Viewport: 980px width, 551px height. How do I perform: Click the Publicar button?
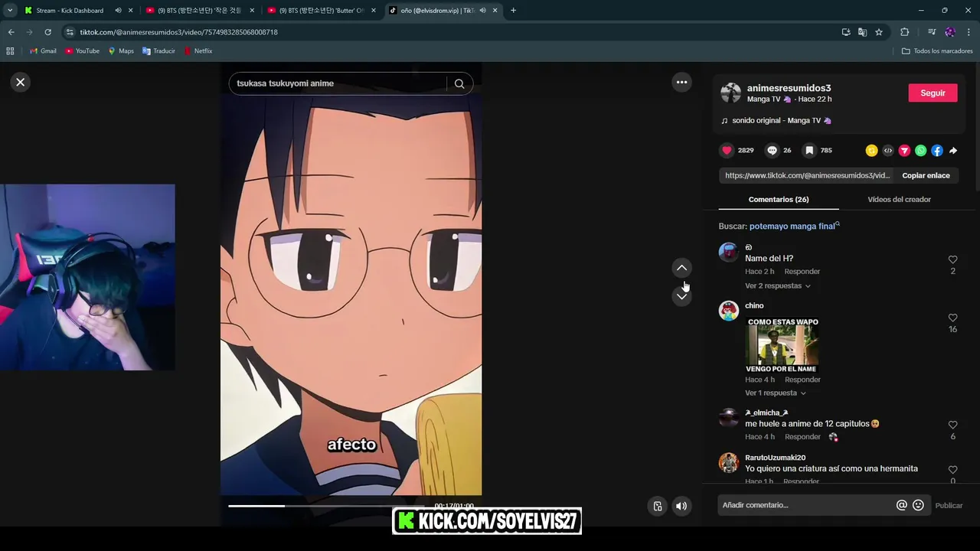949,505
